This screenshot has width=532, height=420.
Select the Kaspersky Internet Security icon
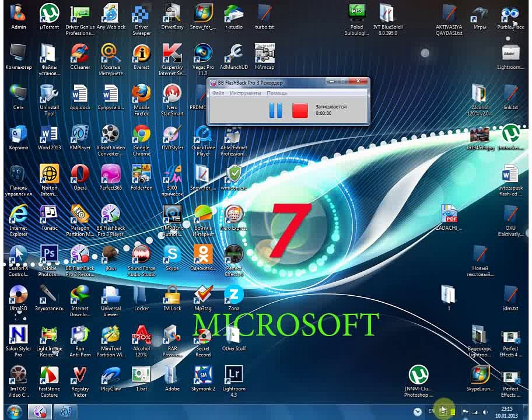172,60
